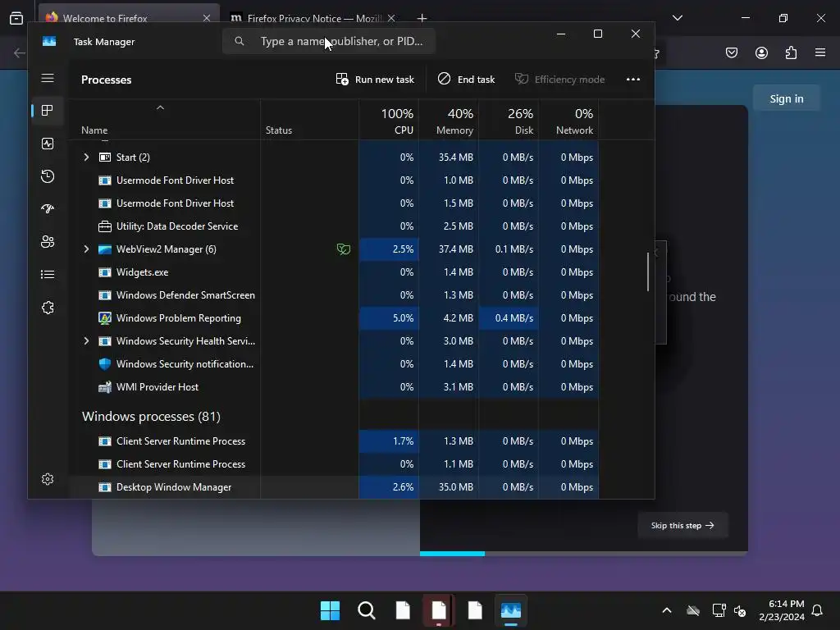The height and width of the screenshot is (630, 840).
Task: Click the Windows processes (81) group header
Action: click(x=151, y=416)
